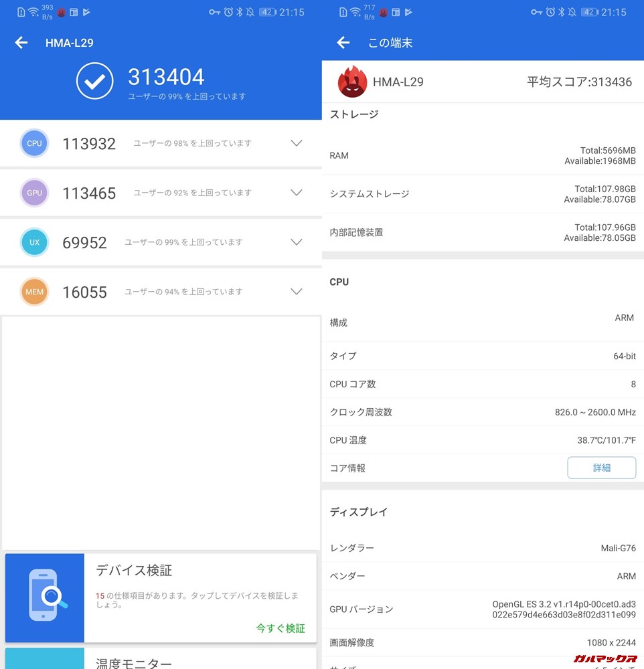Tap the UX score circle icon
Screen dimensions: 644x669
pos(34,242)
